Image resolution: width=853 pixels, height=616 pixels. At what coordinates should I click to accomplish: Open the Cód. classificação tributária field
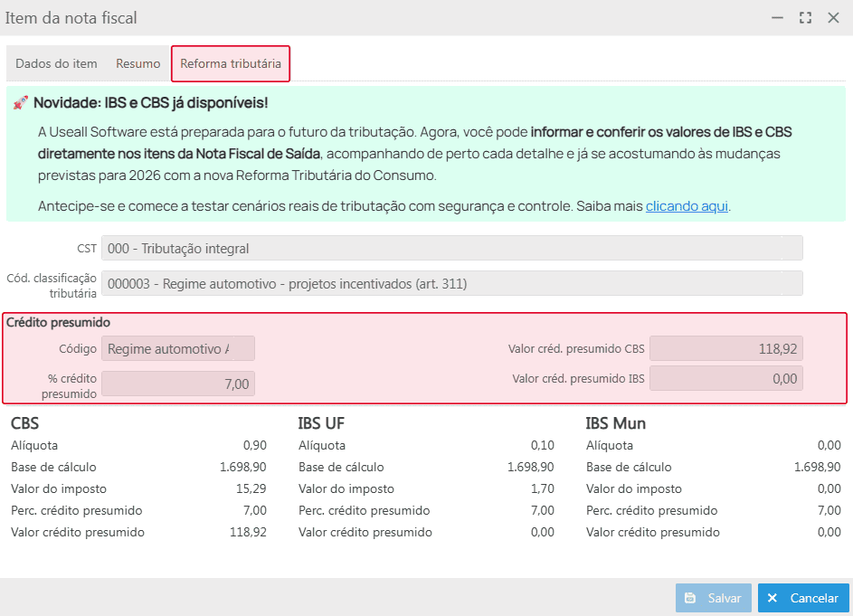[x=451, y=283]
